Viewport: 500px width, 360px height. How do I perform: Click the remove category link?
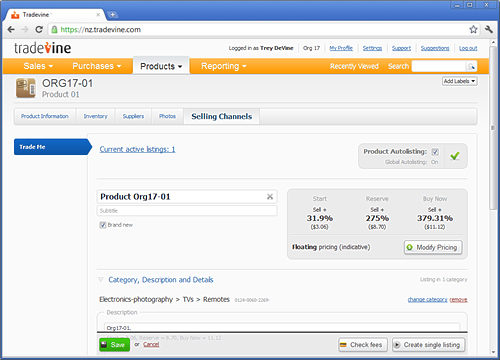point(458,300)
